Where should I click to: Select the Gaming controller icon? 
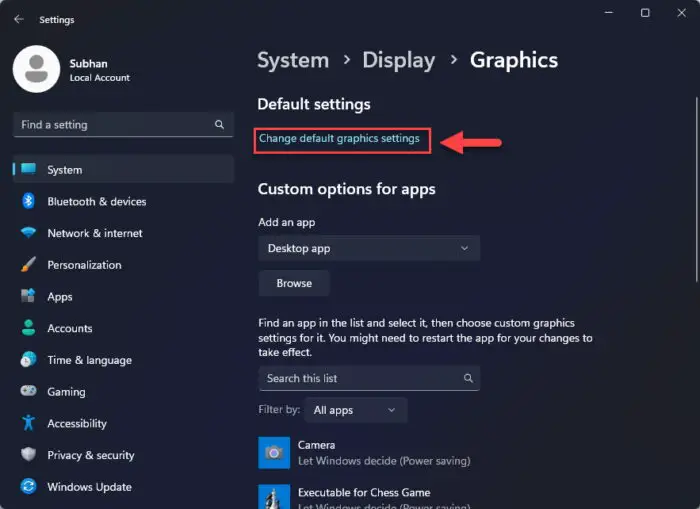tap(28, 392)
